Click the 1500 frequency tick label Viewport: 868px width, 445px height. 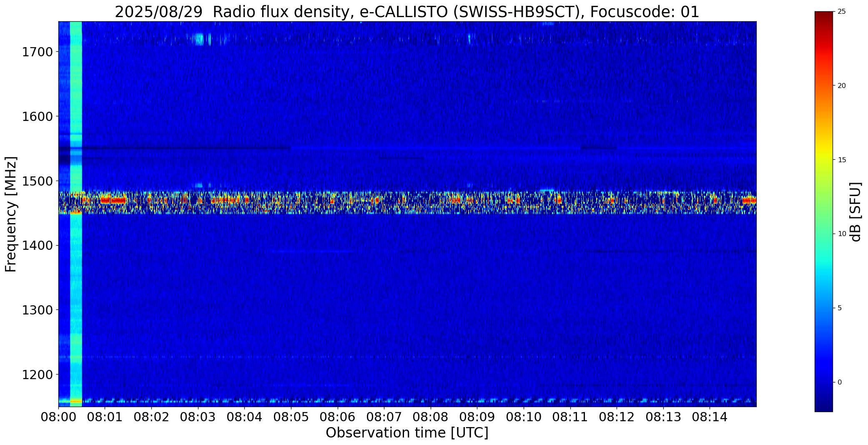tap(37, 181)
